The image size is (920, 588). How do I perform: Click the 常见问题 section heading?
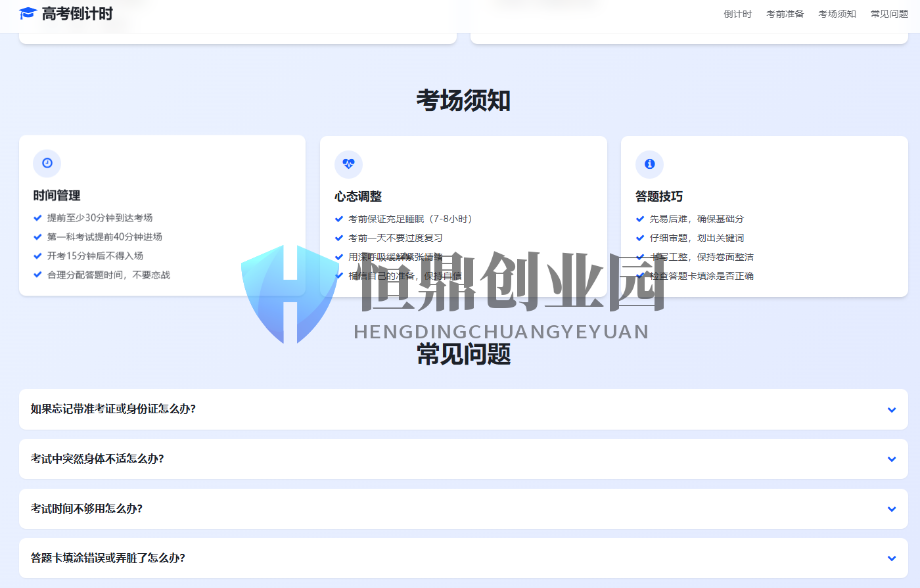tap(463, 355)
